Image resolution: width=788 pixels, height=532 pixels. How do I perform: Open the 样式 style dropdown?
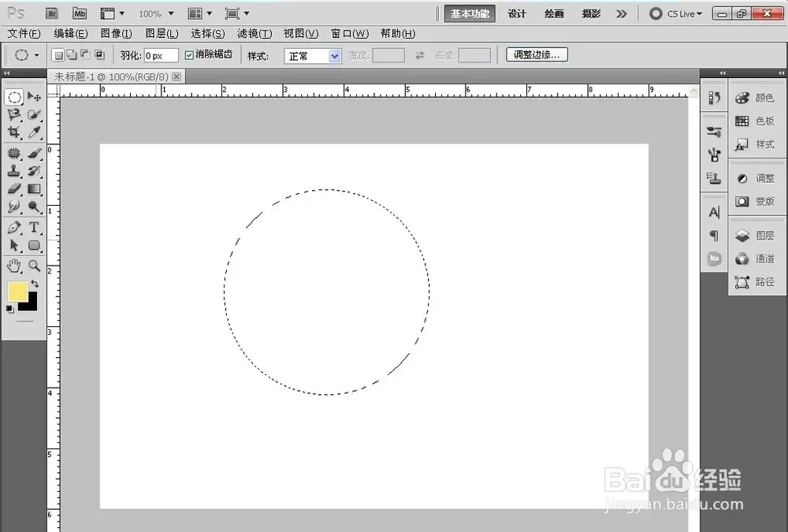313,56
